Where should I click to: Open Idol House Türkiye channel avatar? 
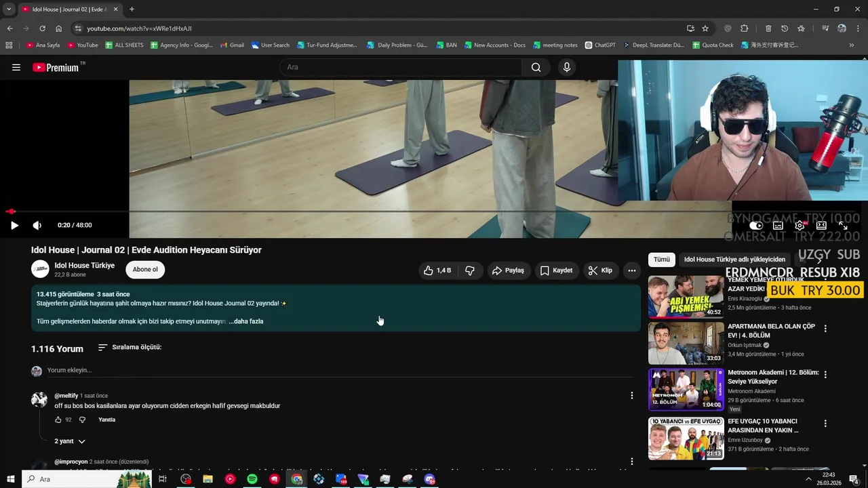click(x=40, y=269)
